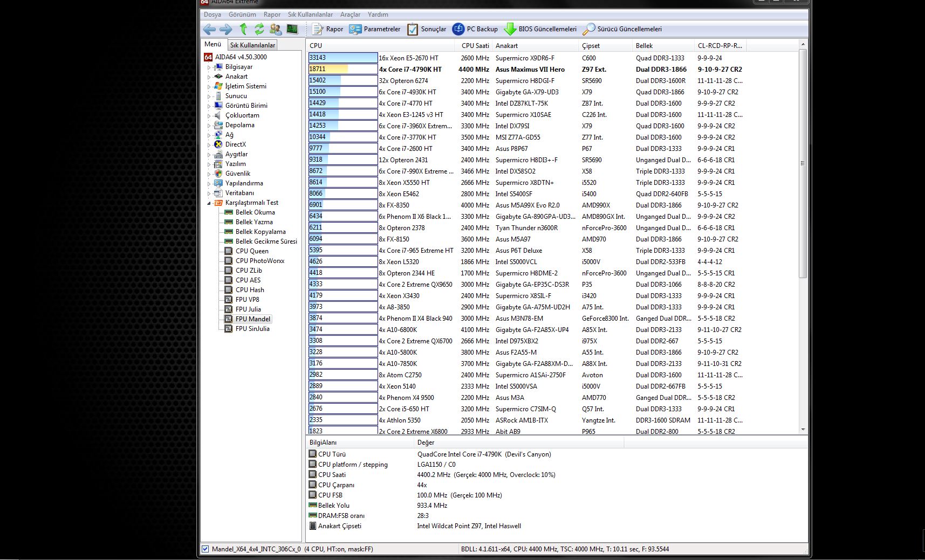
Task: Click the results list scrollbar thumb
Action: (x=803, y=163)
